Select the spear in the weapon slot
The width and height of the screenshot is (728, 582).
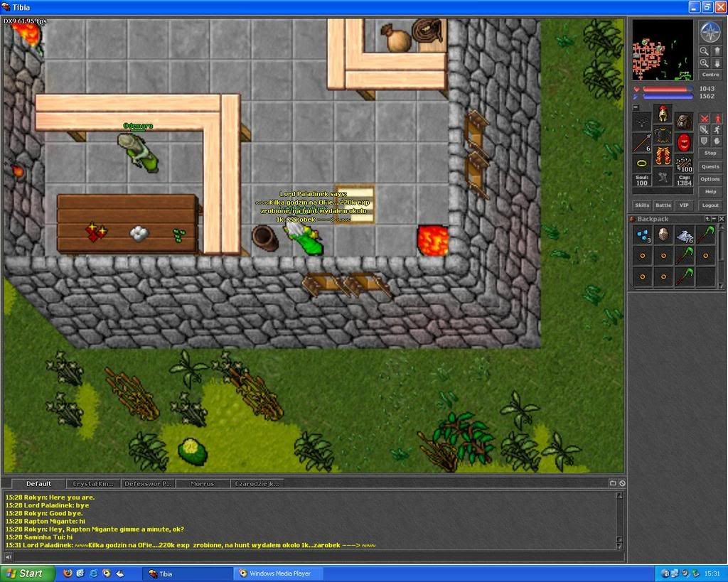[x=642, y=143]
